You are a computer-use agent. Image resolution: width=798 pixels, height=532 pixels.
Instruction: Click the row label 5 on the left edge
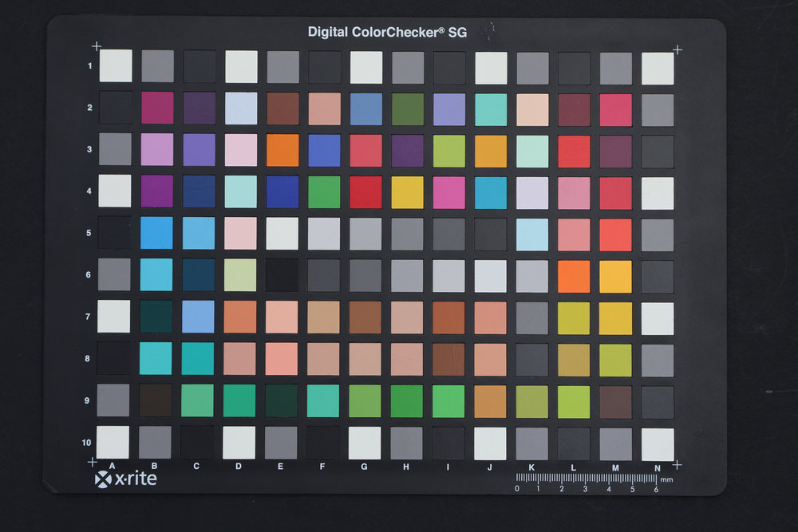(x=90, y=234)
